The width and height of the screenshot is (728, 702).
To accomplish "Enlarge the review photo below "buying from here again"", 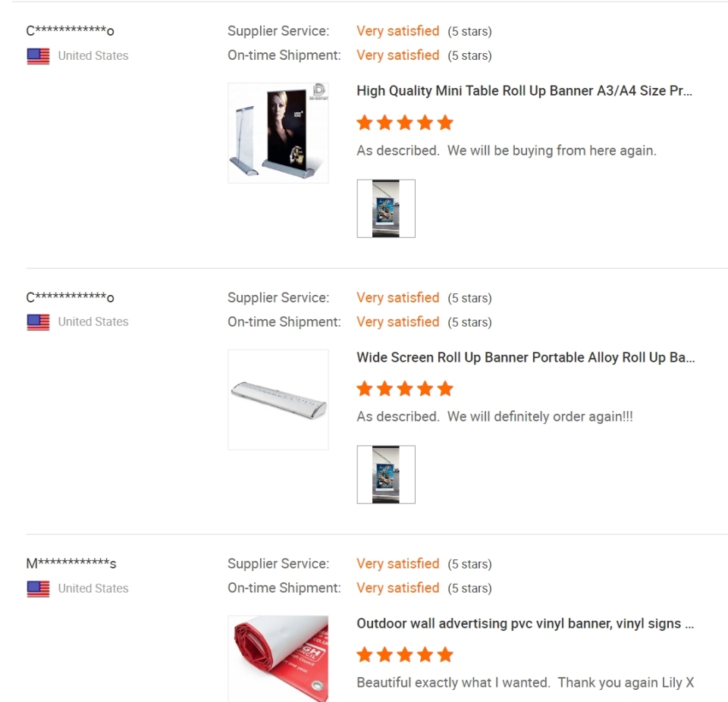I will pyautogui.click(x=386, y=208).
